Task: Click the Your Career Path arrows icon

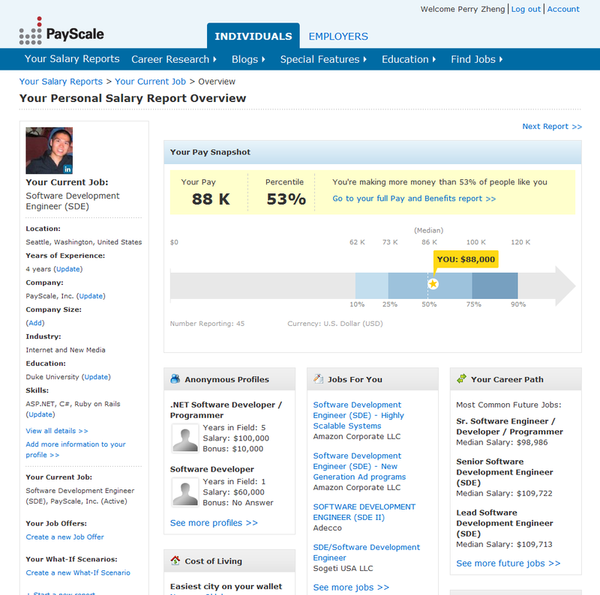Action: pyautogui.click(x=461, y=379)
